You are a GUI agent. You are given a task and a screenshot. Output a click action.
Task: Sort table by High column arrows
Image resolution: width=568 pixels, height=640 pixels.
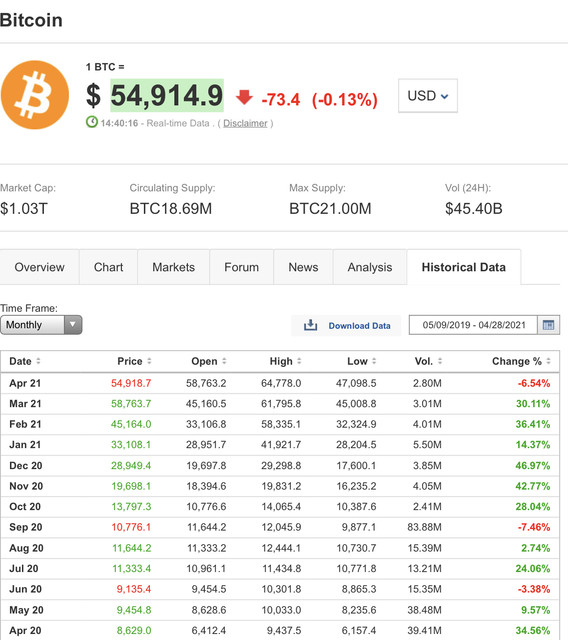pyautogui.click(x=299, y=361)
